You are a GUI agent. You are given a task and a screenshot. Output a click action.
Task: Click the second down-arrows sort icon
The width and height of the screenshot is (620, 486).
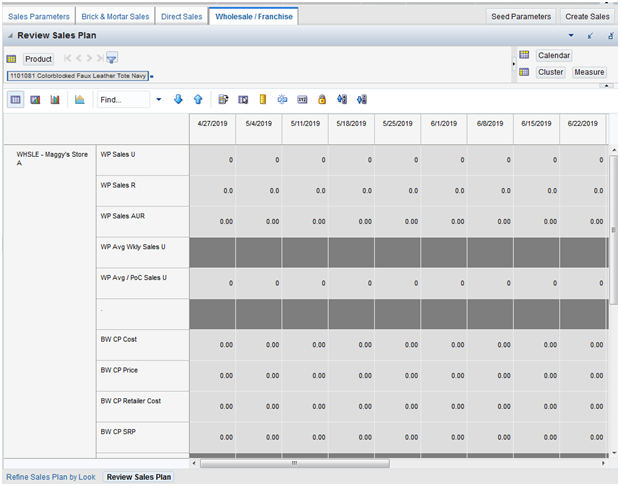361,100
